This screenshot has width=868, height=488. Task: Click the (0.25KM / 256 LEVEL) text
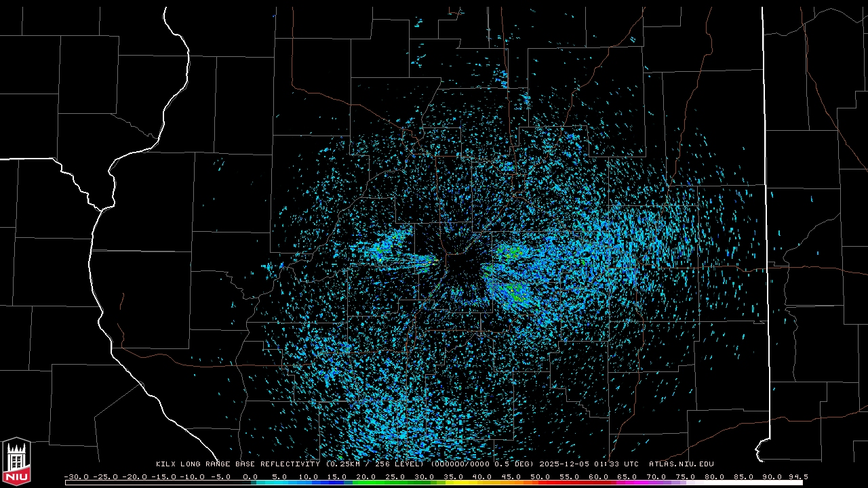coord(375,464)
